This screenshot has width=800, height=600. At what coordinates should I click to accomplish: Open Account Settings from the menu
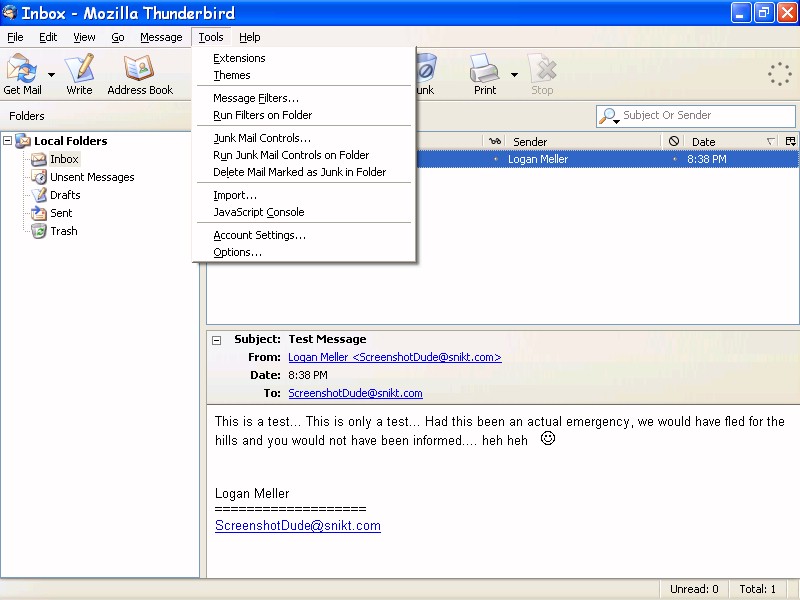(x=304, y=235)
